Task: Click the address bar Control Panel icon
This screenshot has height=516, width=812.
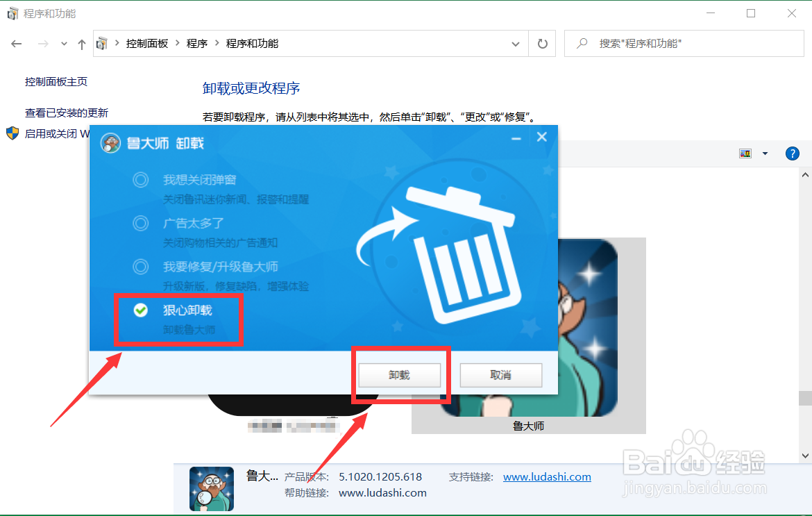Action: 102,44
